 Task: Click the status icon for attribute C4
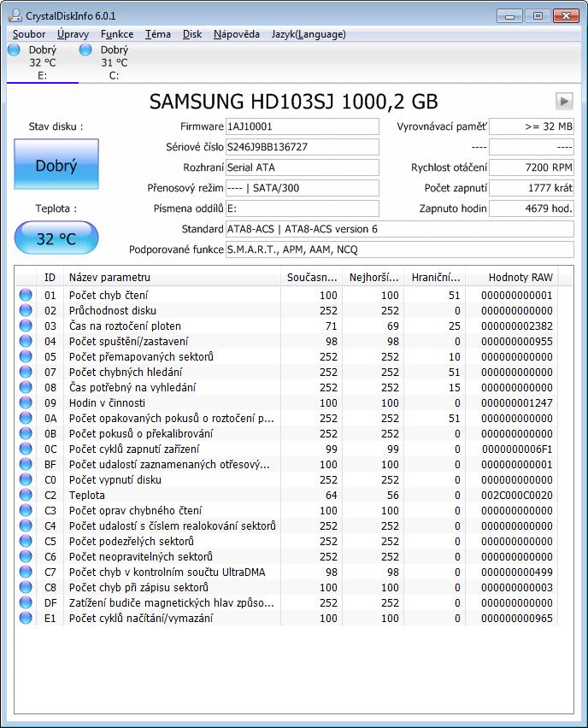pos(26,525)
